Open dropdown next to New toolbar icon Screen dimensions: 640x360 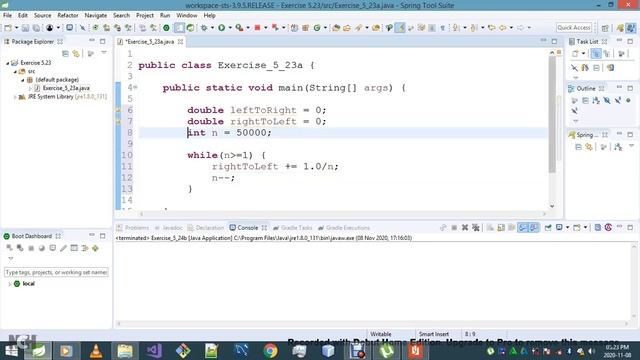[16, 28]
